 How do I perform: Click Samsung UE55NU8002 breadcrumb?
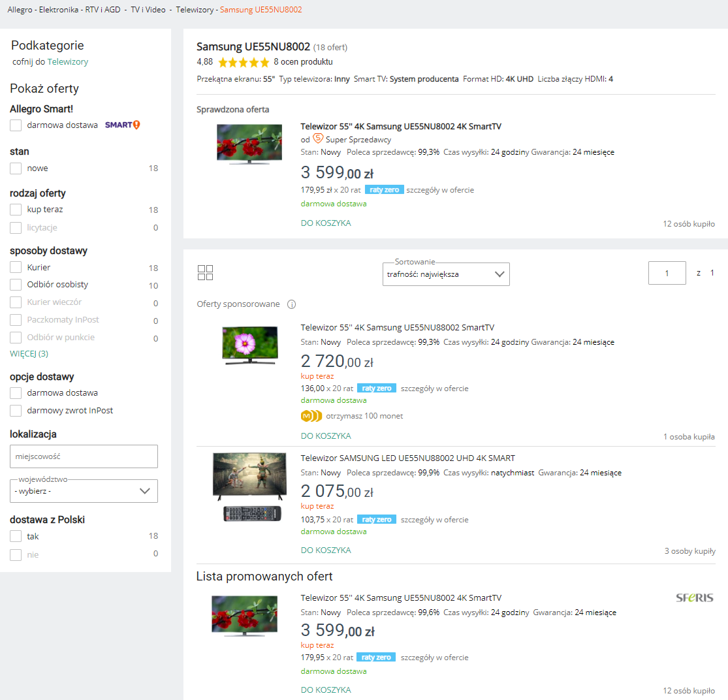(261, 10)
